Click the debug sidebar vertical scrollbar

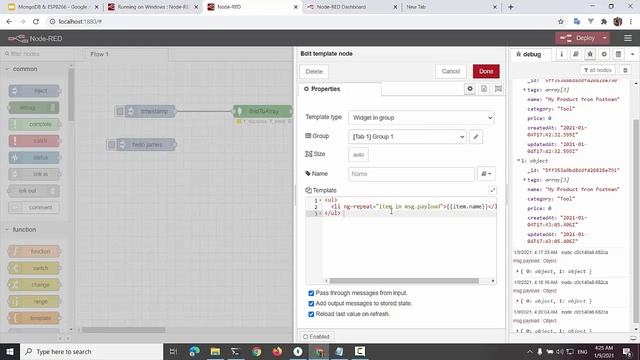pyautogui.click(x=636, y=220)
